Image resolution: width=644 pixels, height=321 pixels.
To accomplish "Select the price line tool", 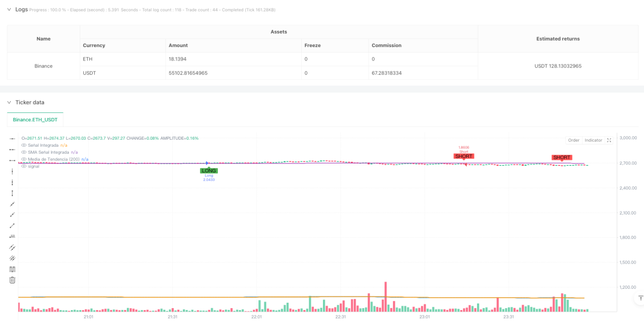I will (12, 236).
